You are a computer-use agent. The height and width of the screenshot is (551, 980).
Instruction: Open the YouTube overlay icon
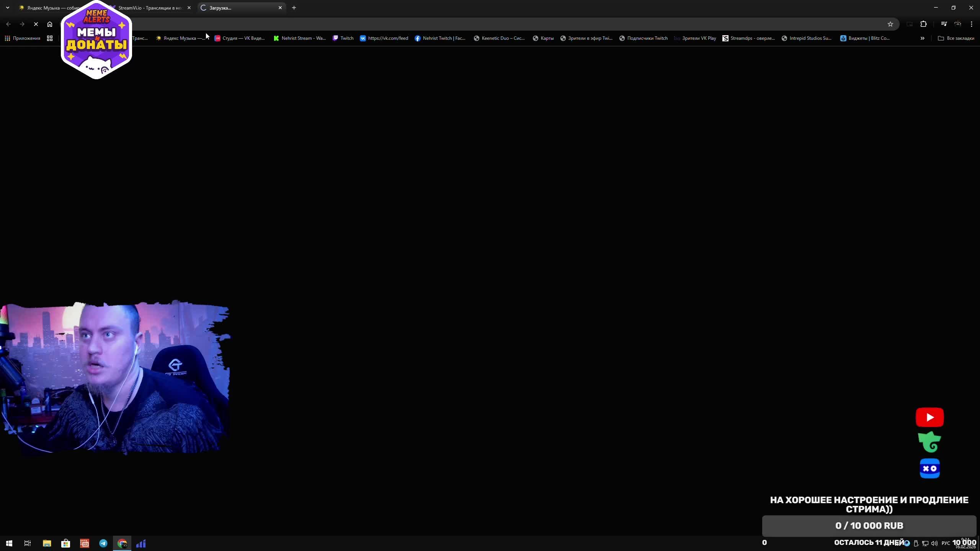929,417
